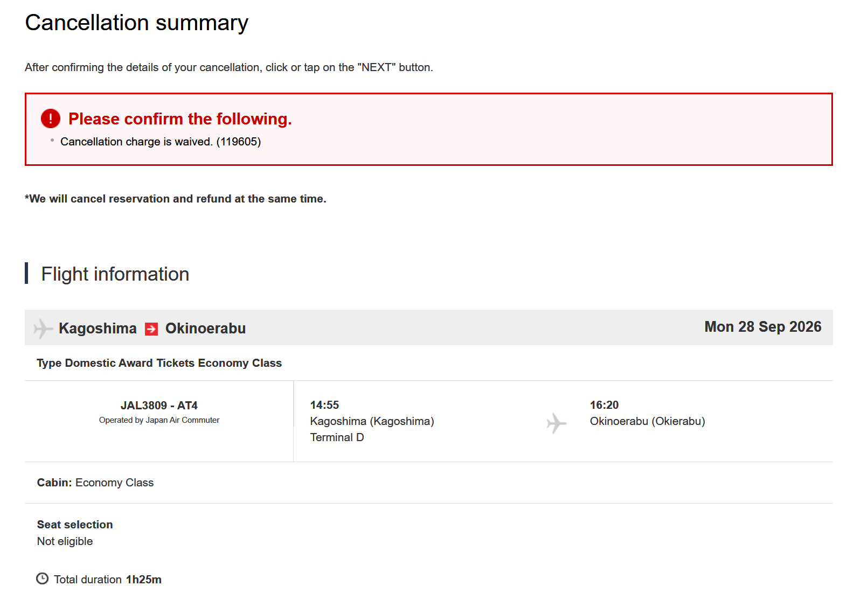The width and height of the screenshot is (868, 593).
Task: Click the Total duration 1h25m text
Action: pyautogui.click(x=108, y=580)
